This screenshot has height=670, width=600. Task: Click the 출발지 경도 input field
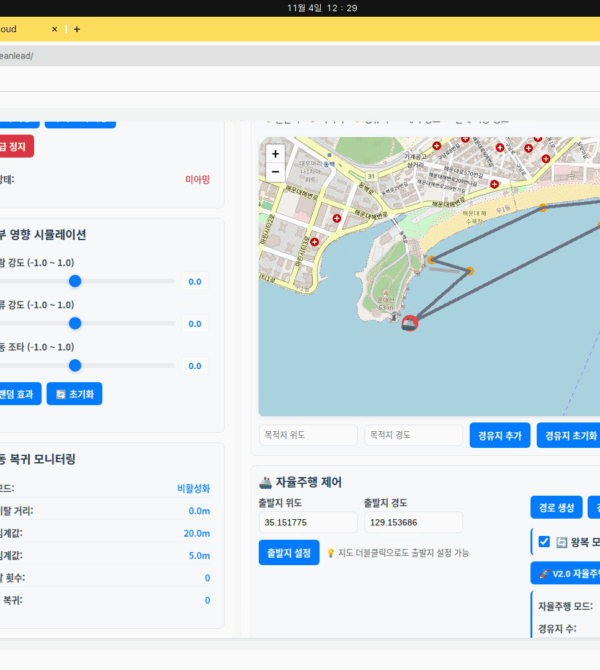(412, 522)
